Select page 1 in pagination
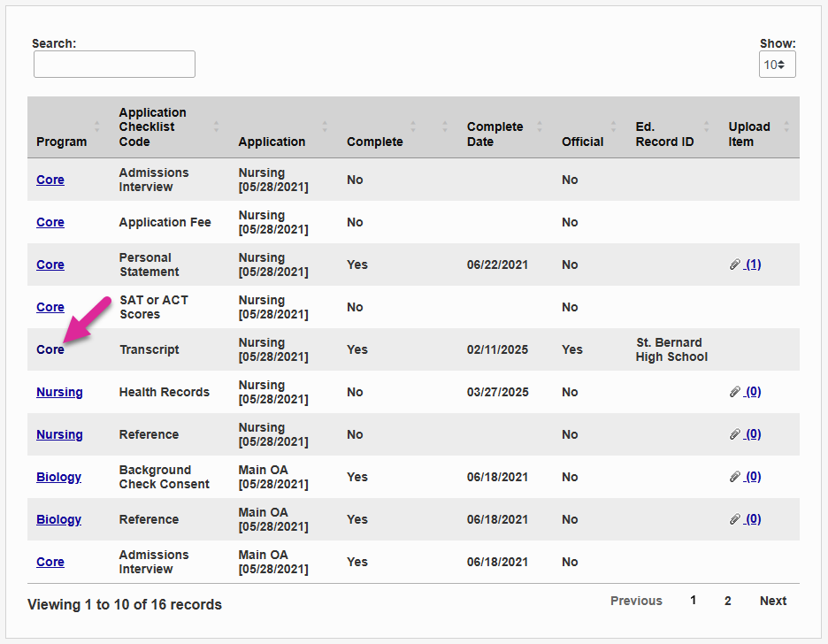Image resolution: width=828 pixels, height=644 pixels. tap(694, 601)
